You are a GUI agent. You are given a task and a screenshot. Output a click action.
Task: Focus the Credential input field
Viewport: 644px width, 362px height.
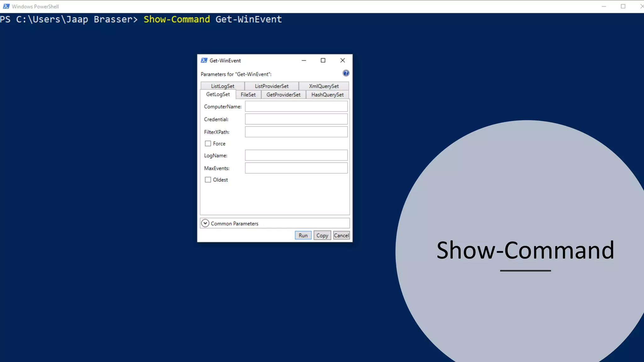pos(296,119)
